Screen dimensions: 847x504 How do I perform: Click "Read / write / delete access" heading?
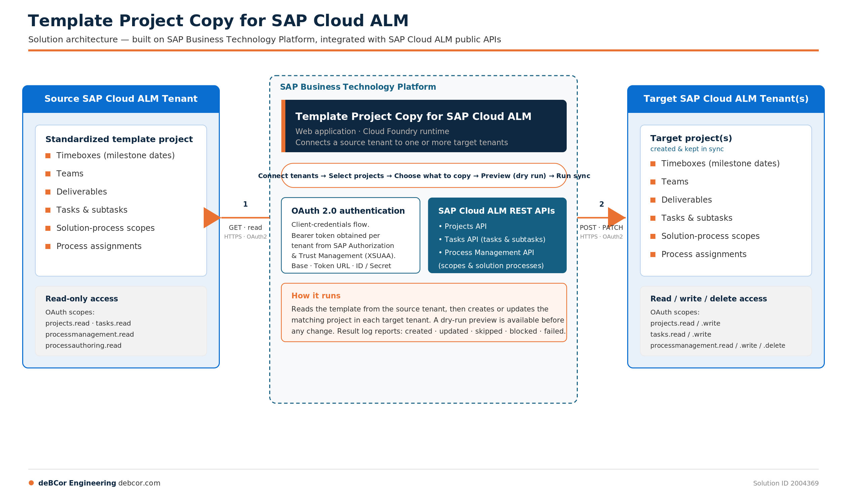tap(709, 299)
